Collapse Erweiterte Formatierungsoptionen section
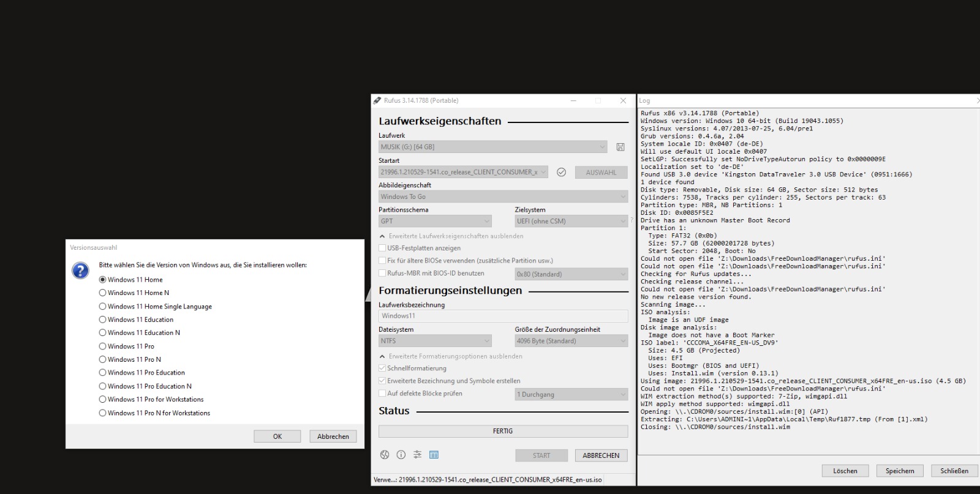This screenshot has height=494, width=980. coord(451,356)
